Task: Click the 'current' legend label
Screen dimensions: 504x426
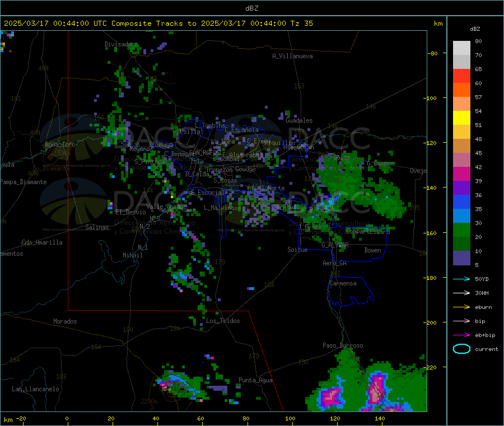Action: [487, 349]
